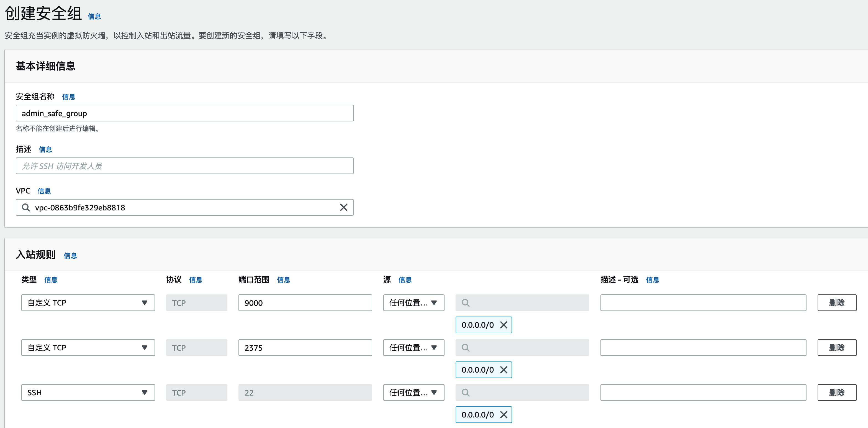Edit the port range field showing 2375
Viewport: 868px width, 428px height.
(305, 347)
